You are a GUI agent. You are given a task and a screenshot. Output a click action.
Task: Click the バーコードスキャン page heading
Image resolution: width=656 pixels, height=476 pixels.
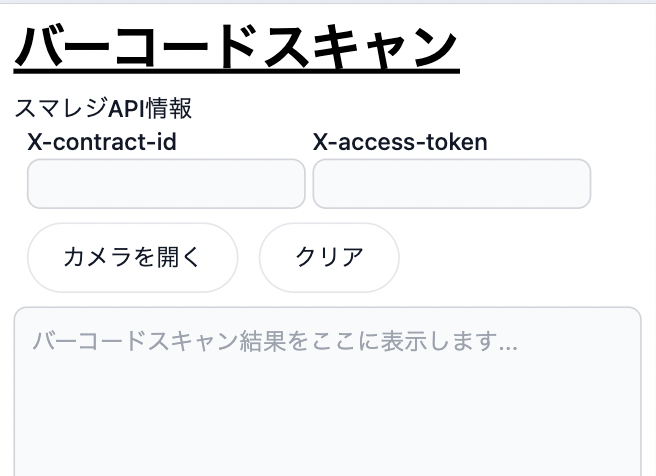coord(236,49)
